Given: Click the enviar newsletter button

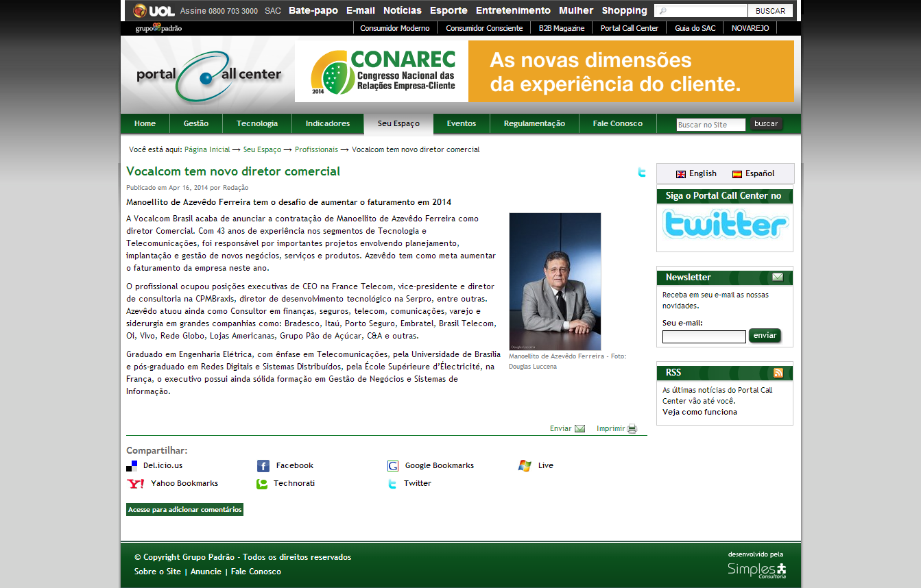Looking at the screenshot, I should [x=765, y=336].
